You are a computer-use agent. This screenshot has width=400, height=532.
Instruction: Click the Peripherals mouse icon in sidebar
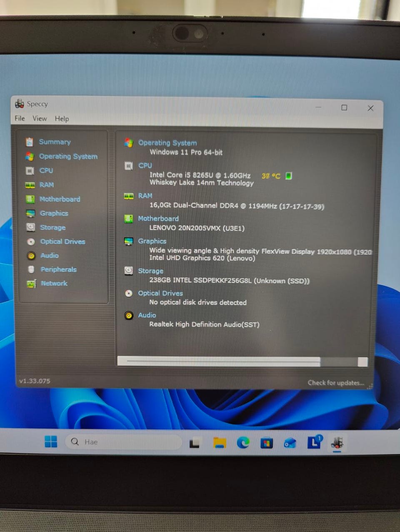pos(31,269)
